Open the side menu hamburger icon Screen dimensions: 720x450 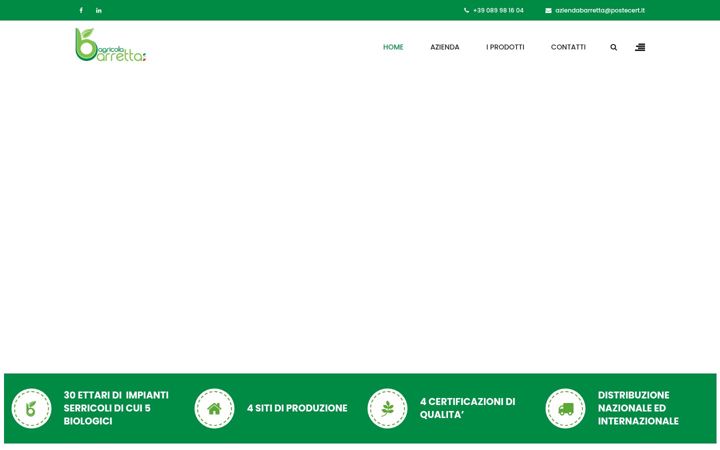640,47
